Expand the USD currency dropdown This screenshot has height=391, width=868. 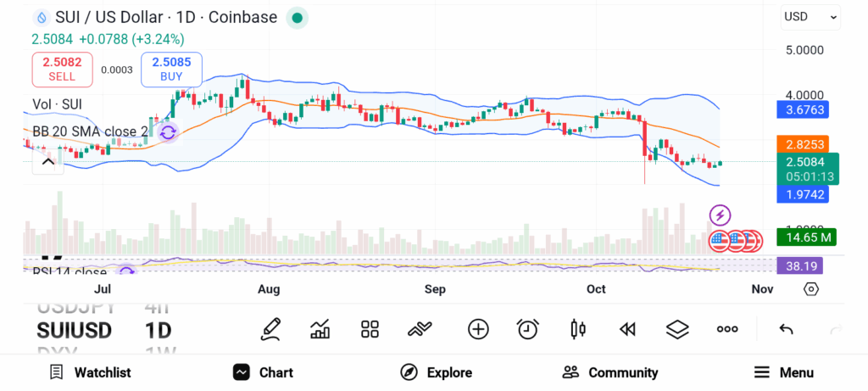810,16
